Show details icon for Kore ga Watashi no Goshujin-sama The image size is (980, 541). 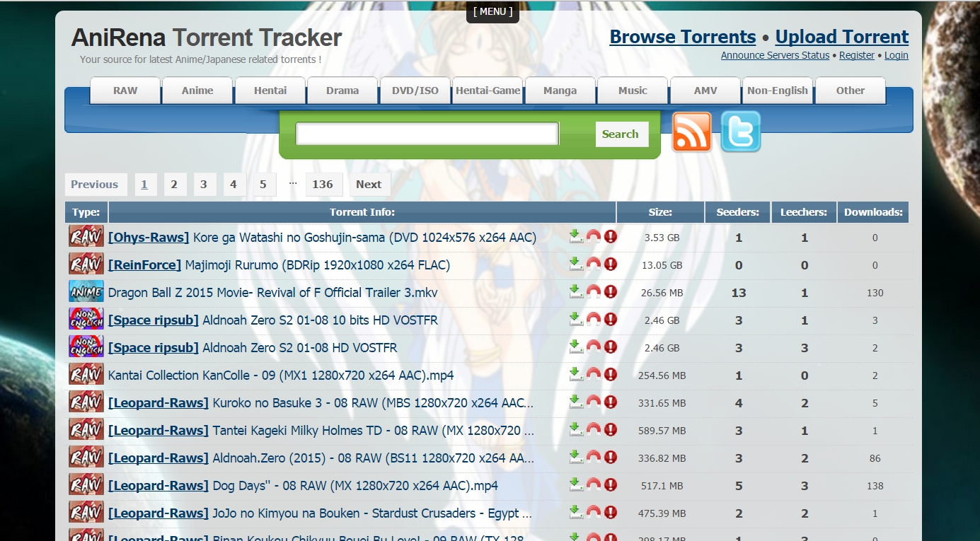[611, 236]
